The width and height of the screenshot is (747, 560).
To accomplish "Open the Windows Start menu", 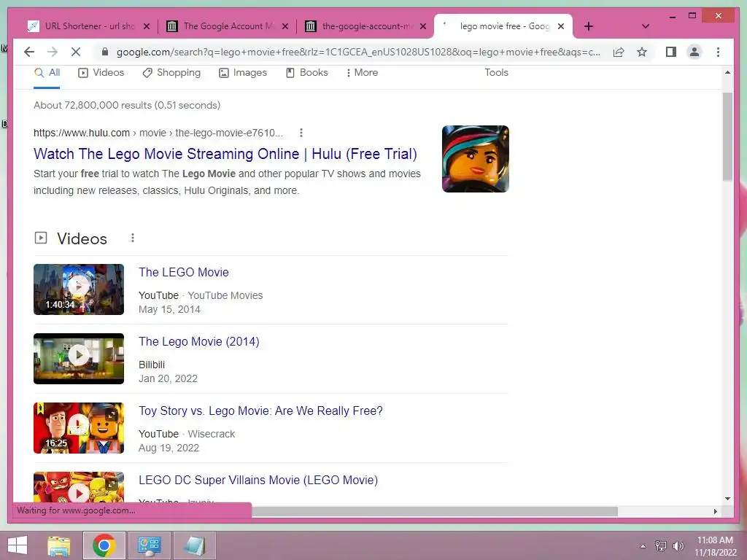I will [18, 545].
